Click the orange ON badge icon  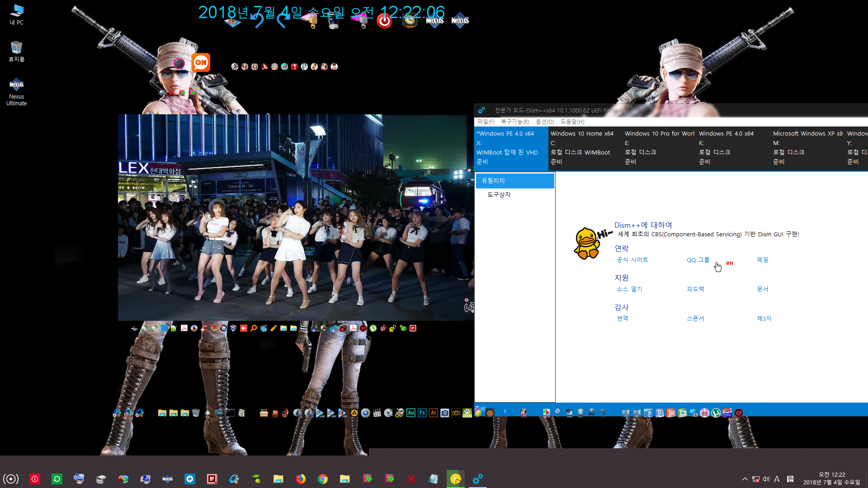(x=201, y=62)
